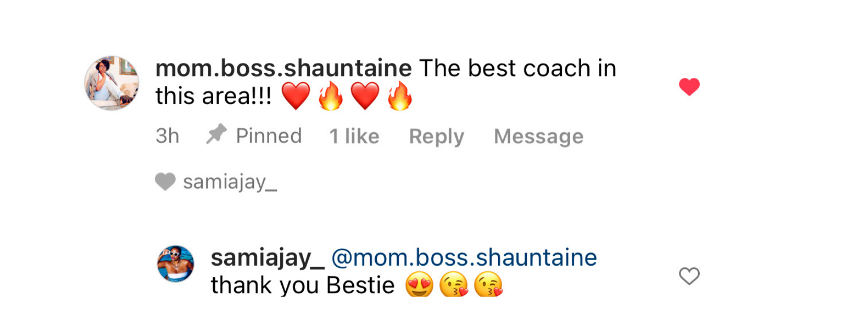The image size is (868, 330).
Task: Click the gray samiajay_ liked-by name
Action: tap(230, 182)
